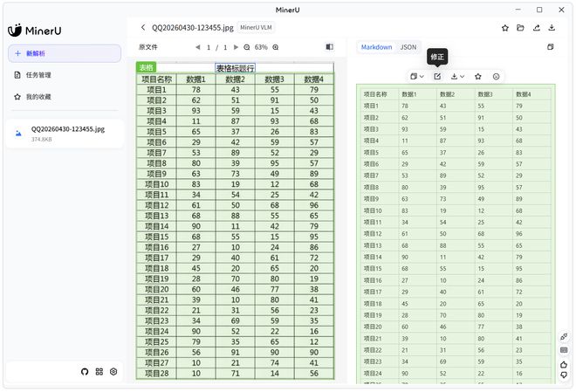Select the QQ20260430-123455.jpg file in sidebar
This screenshot has width=576, height=392.
(x=65, y=134)
